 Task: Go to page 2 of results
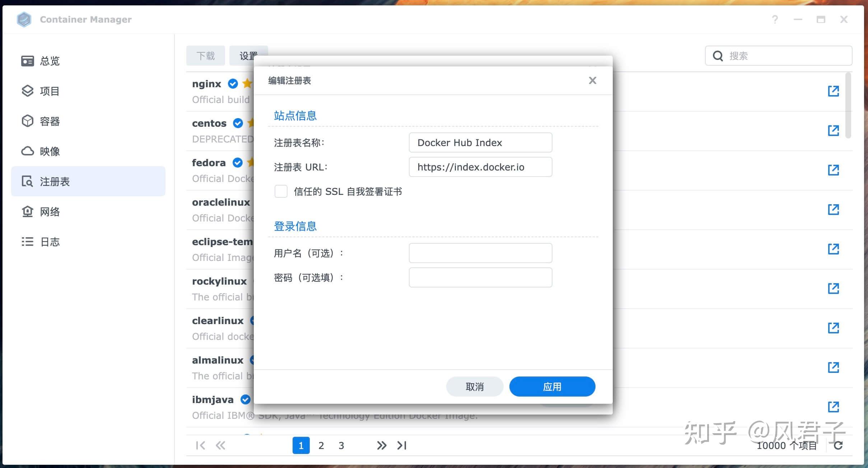(321, 445)
